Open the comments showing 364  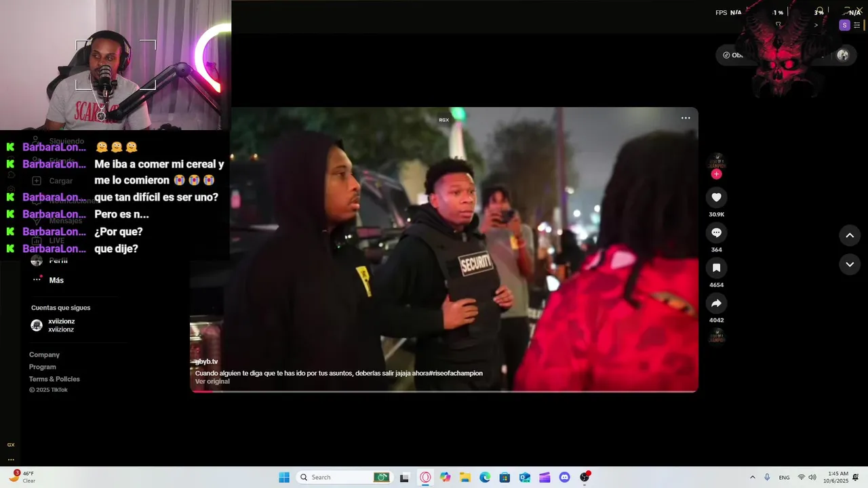point(716,232)
